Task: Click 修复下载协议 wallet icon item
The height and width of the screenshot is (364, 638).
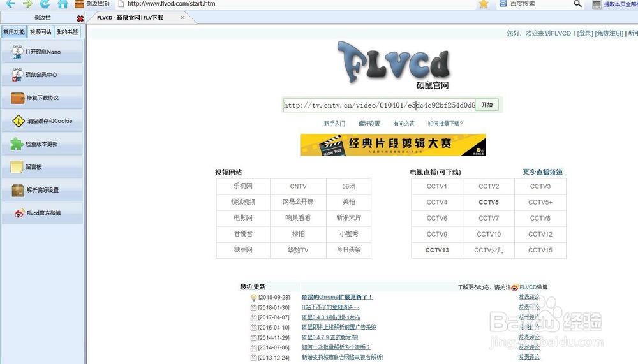Action: click(42, 98)
